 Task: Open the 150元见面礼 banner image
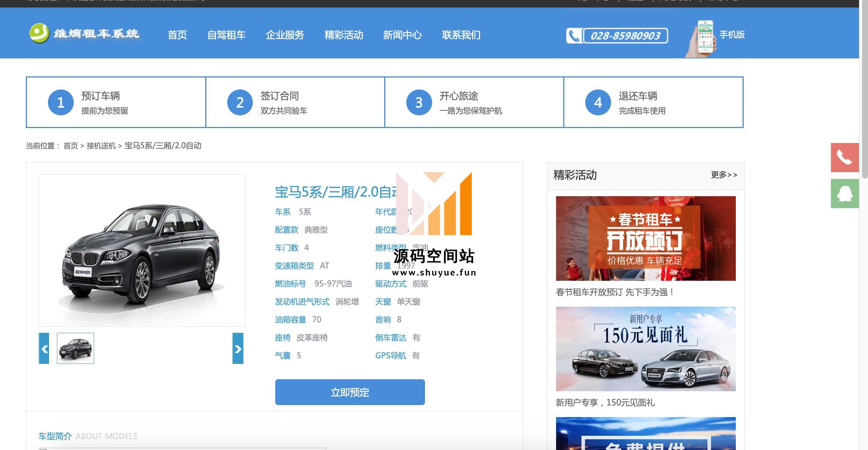click(646, 349)
